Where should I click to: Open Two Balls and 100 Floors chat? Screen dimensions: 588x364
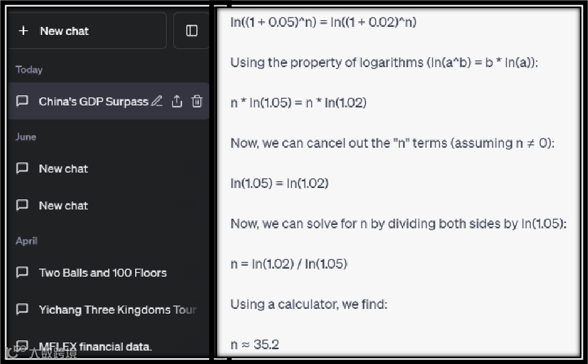click(102, 273)
